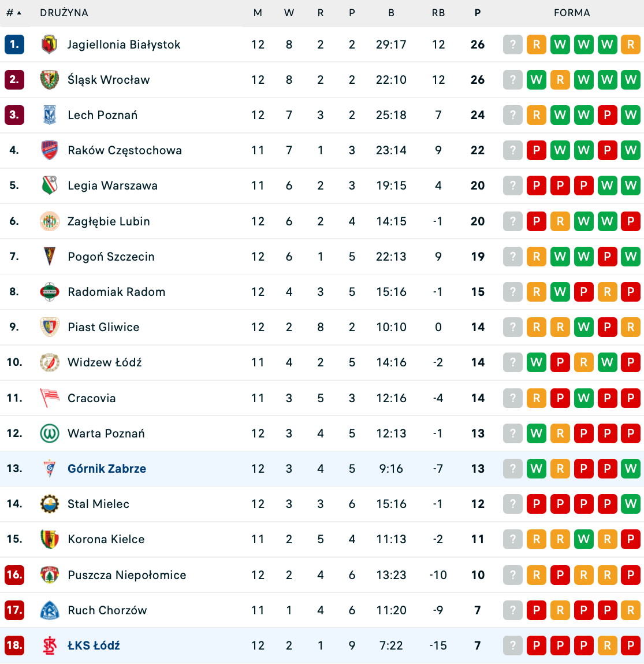
Task: Click the Pogoń Szczecin club crest
Action: (50, 256)
